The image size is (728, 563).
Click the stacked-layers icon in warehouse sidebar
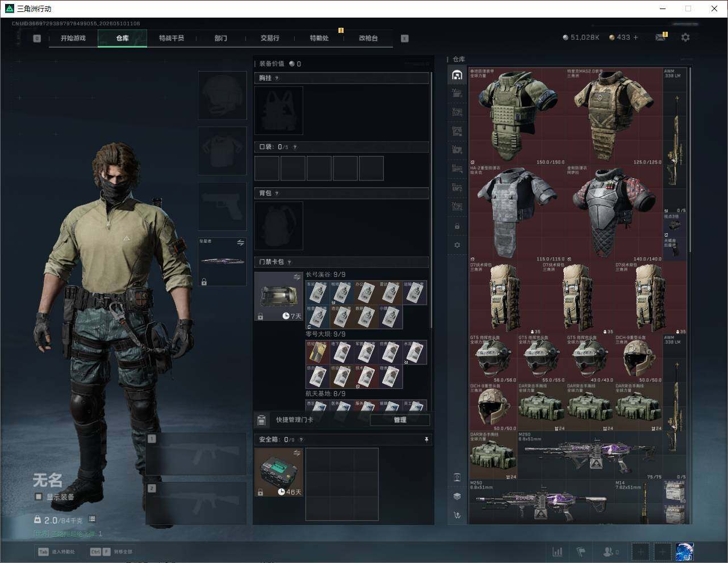457,496
